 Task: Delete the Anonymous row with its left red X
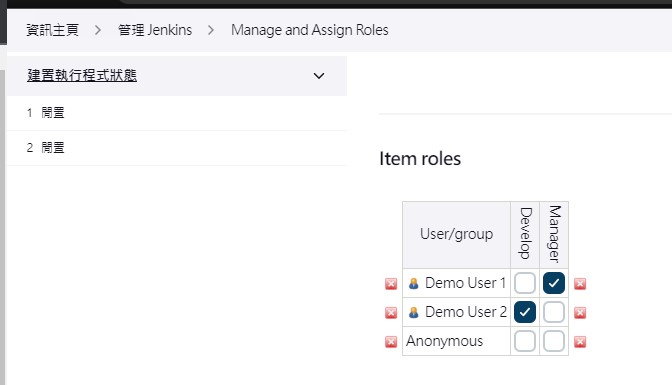[391, 342]
